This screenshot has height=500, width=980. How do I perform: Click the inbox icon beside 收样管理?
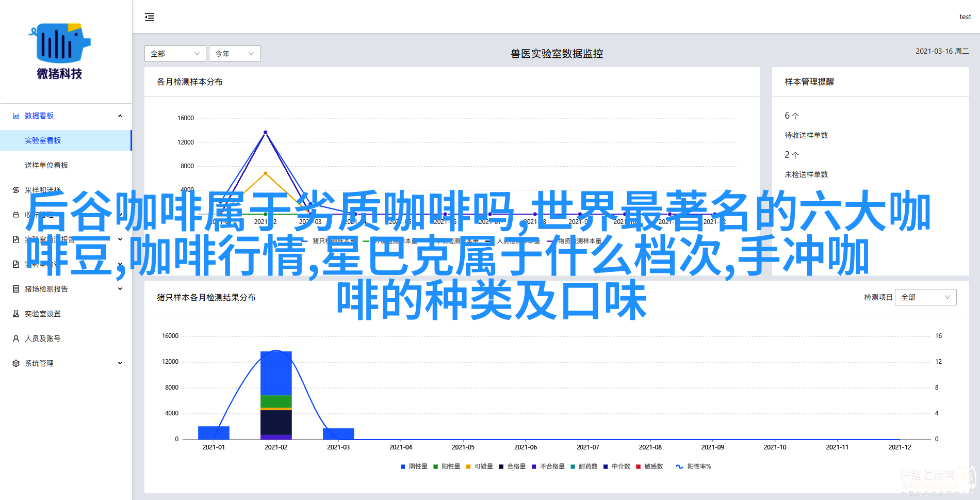click(x=16, y=215)
